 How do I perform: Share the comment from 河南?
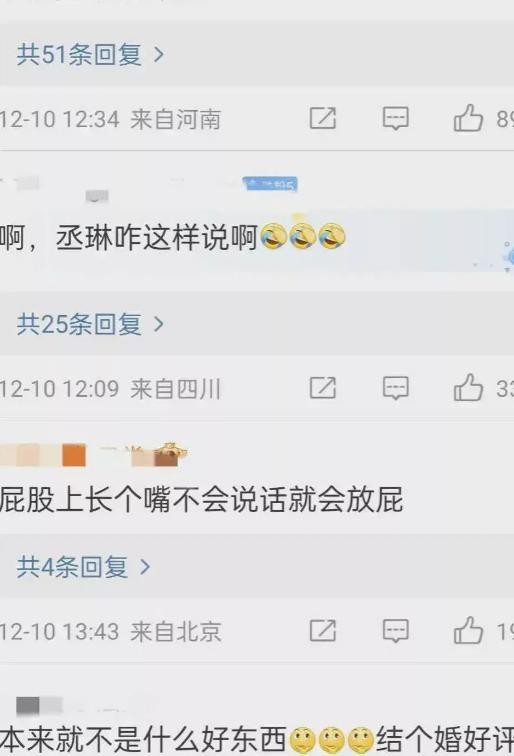[323, 119]
